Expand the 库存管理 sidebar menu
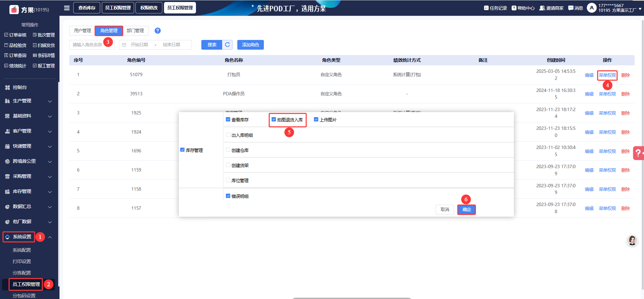Viewport: 644px width, 299px height. pos(29,192)
